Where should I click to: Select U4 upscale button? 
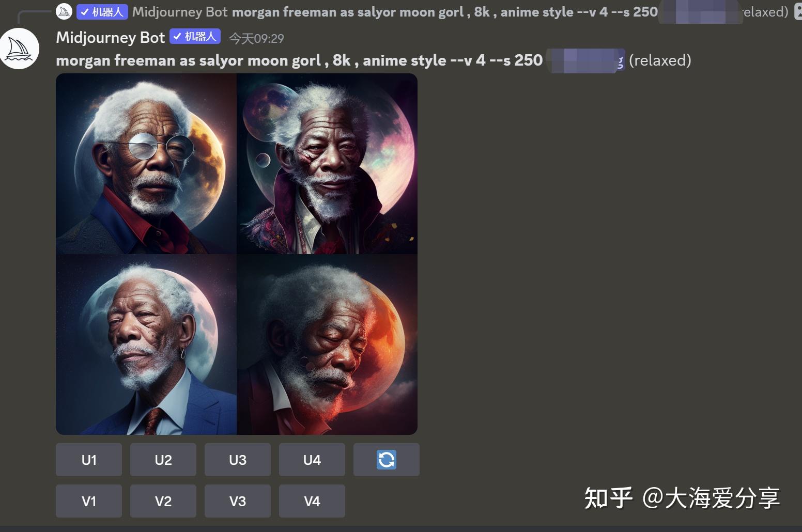coord(312,460)
